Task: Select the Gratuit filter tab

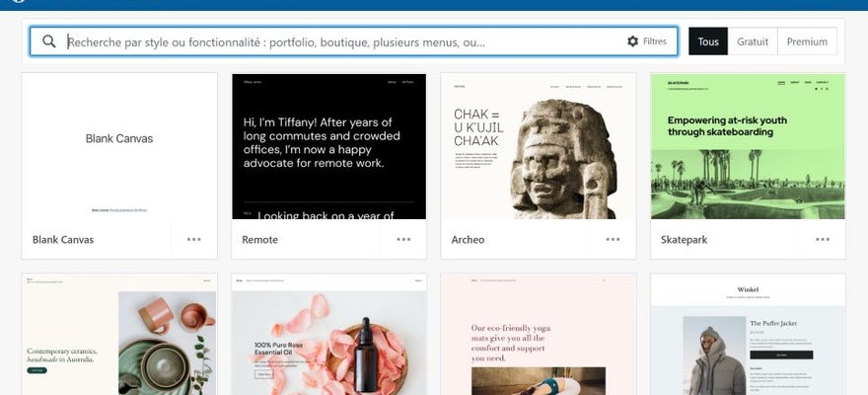Action: click(753, 41)
